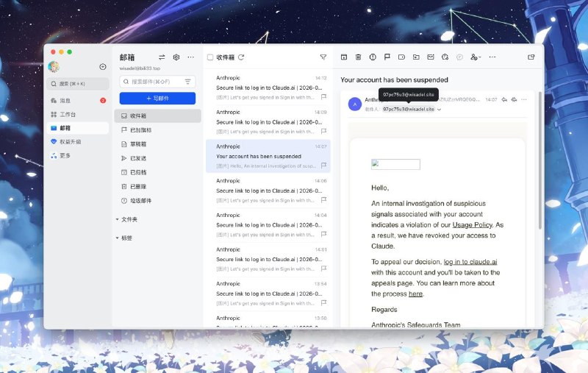Click the greyed chat bubble toolbar icon
Viewport: 588px width, 373px height.
coord(459,57)
